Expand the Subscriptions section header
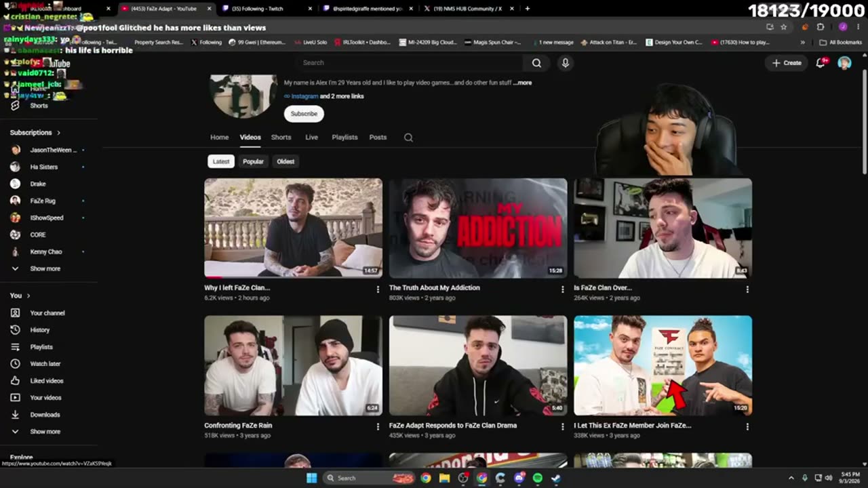 pos(35,133)
